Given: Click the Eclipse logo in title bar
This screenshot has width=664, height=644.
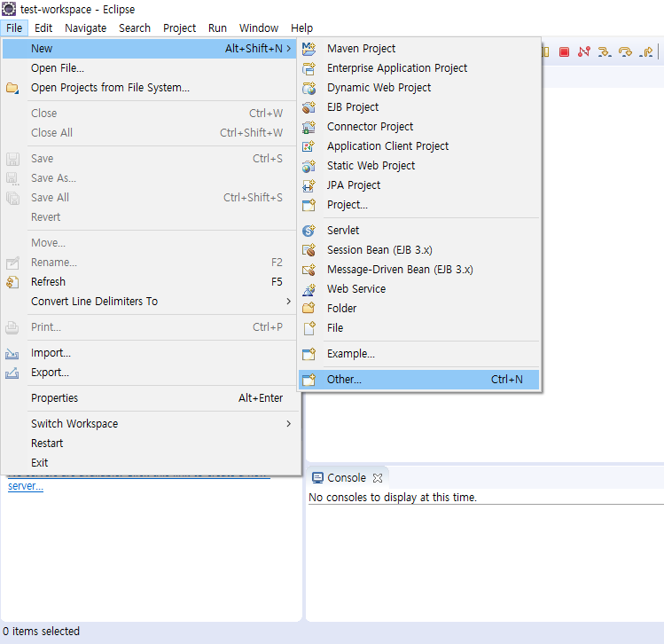Looking at the screenshot, I should coord(9,9).
